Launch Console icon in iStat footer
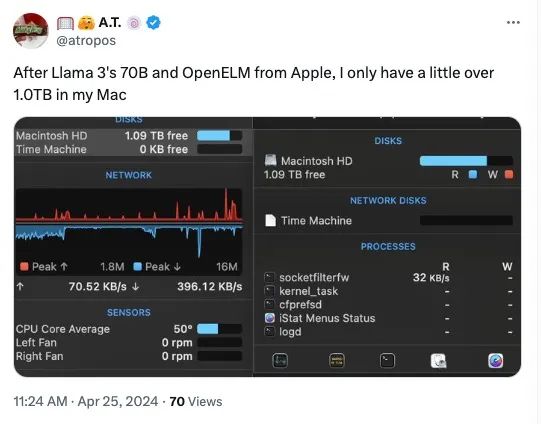 [337, 361]
